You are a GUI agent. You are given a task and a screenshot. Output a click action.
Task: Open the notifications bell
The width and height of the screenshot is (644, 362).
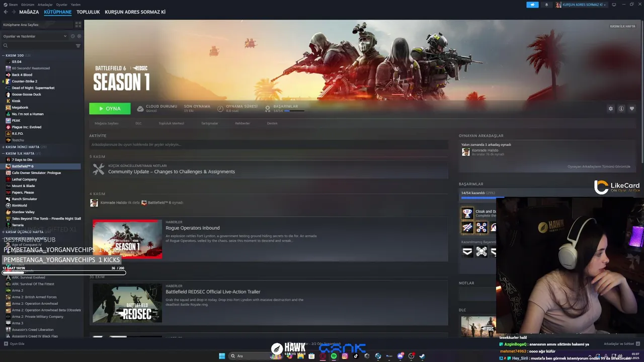pyautogui.click(x=546, y=5)
